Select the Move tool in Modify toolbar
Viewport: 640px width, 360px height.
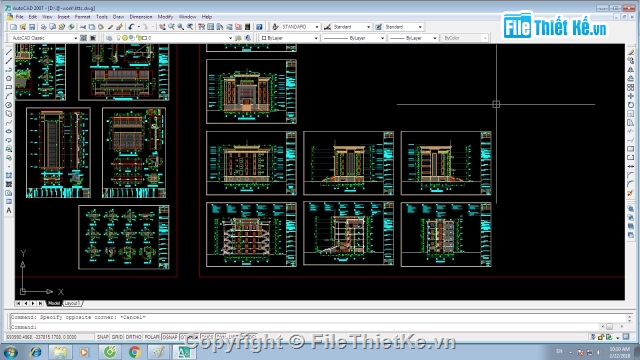631,96
